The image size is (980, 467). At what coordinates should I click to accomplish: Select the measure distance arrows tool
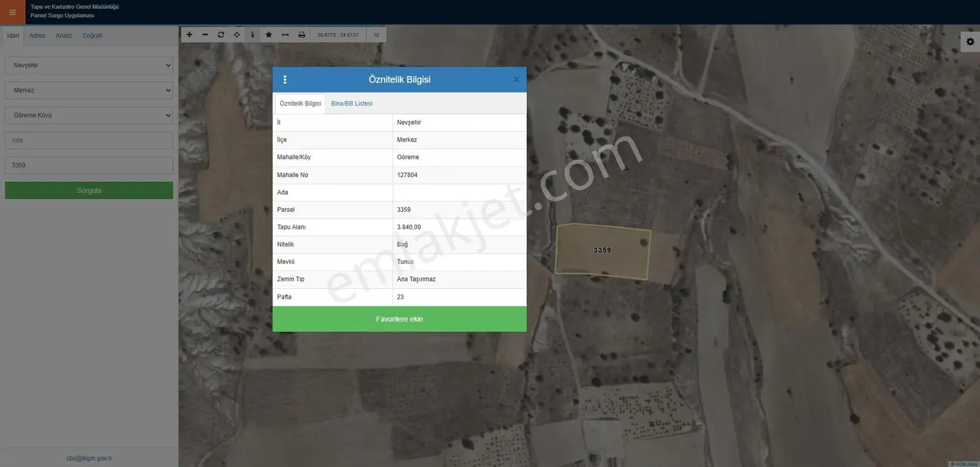tap(285, 35)
